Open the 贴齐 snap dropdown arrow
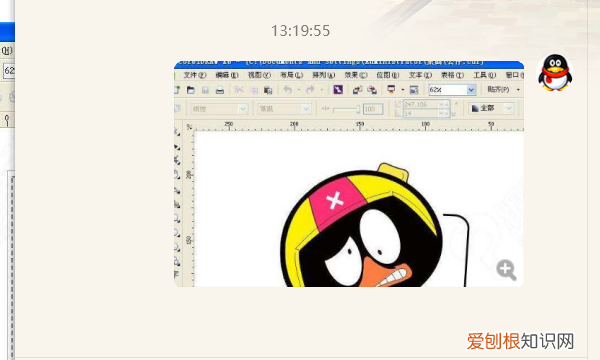Viewport: 600px width, 360px height. click(x=518, y=90)
